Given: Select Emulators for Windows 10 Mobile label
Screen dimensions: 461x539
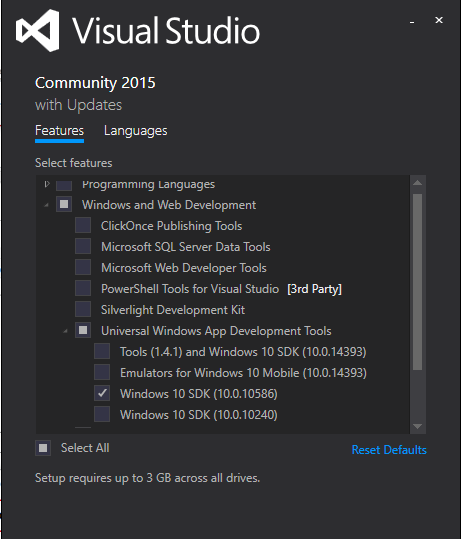Looking at the screenshot, I should pos(243,373).
